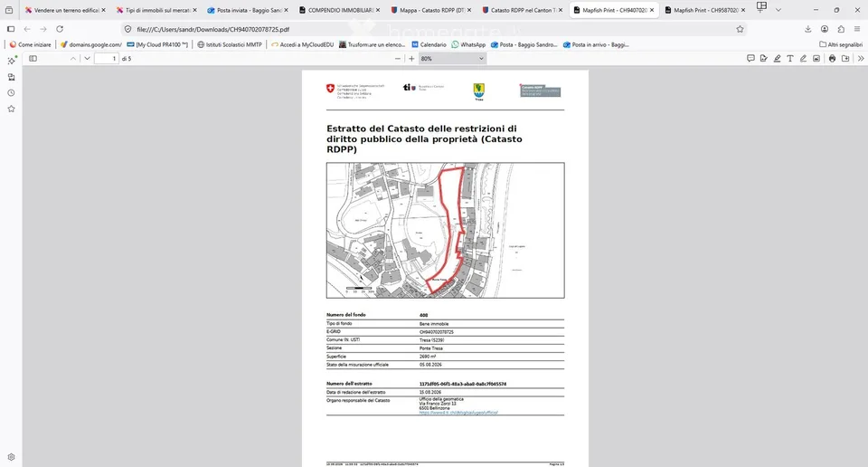Image resolution: width=868 pixels, height=467 pixels.
Task: Open Posta - Baggio Sandro bookmark
Action: tap(524, 44)
